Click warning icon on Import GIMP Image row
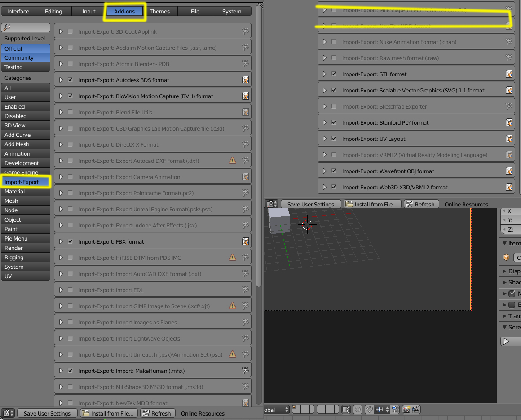Screen dimensions: 521x420 click(233, 306)
